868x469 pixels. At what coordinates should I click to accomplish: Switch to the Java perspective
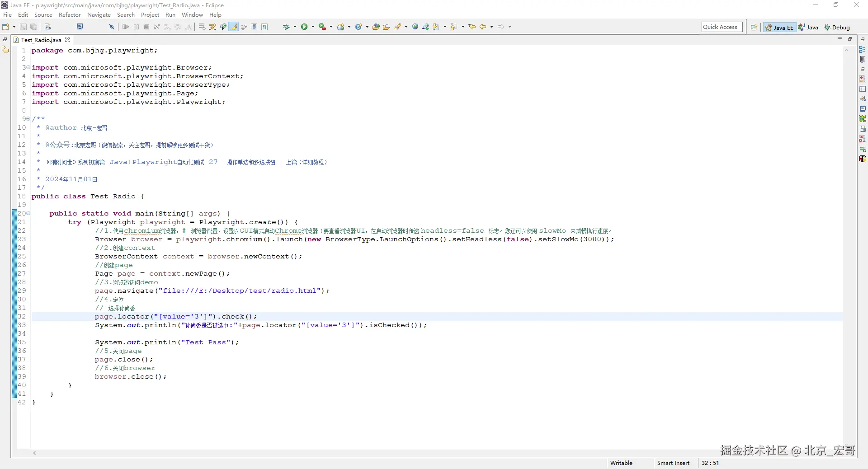point(808,28)
